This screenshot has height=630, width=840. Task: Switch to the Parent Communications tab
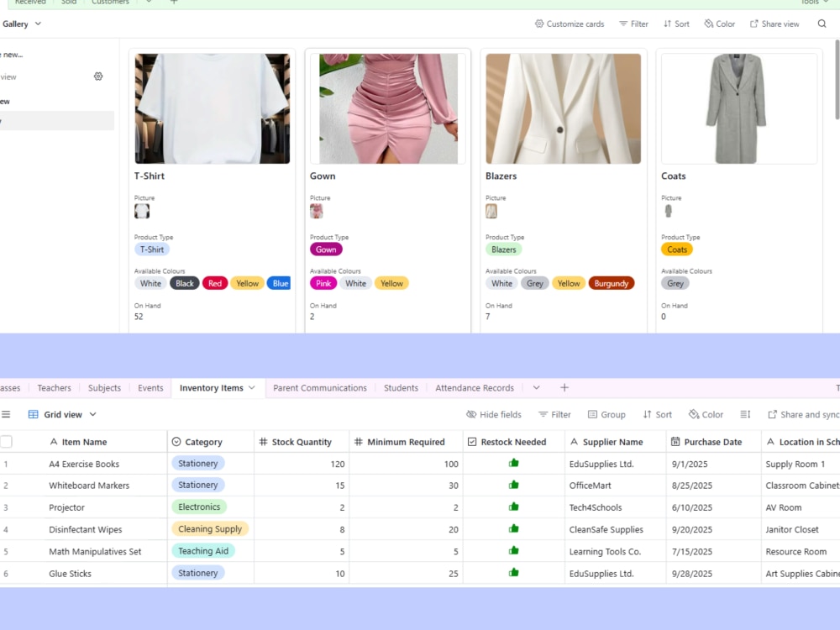coord(320,387)
